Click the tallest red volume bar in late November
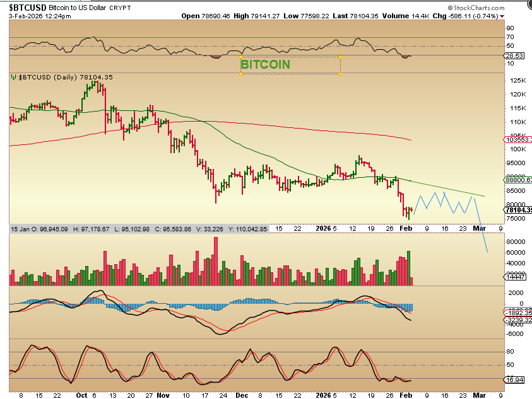 (x=216, y=261)
